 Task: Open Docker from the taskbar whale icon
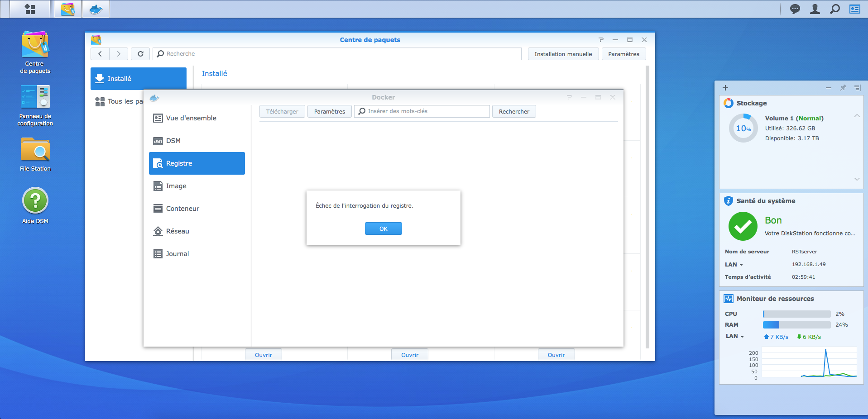(96, 9)
